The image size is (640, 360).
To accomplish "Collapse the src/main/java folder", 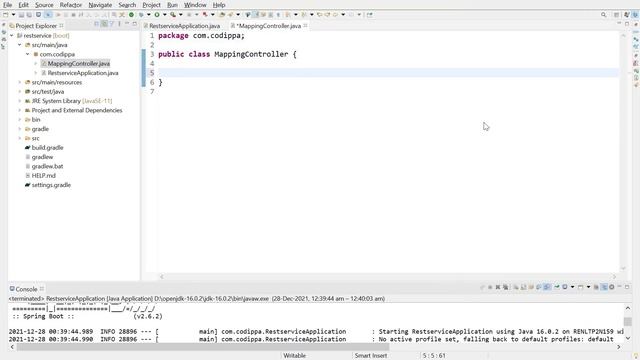I will (x=20, y=45).
